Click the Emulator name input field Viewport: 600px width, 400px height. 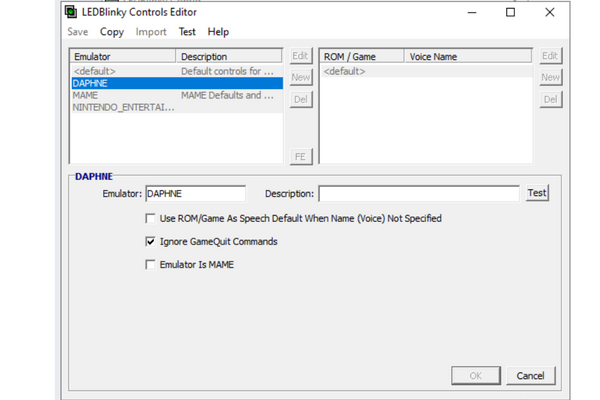(196, 194)
